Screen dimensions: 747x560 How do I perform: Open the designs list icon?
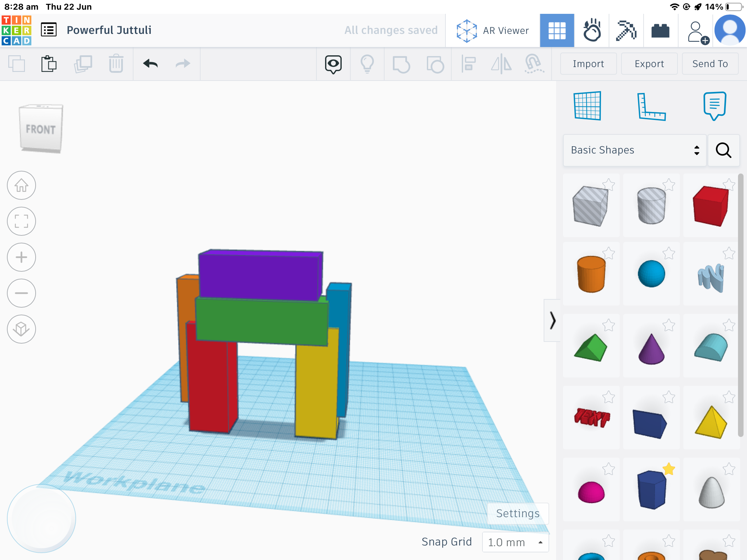pos(49,30)
